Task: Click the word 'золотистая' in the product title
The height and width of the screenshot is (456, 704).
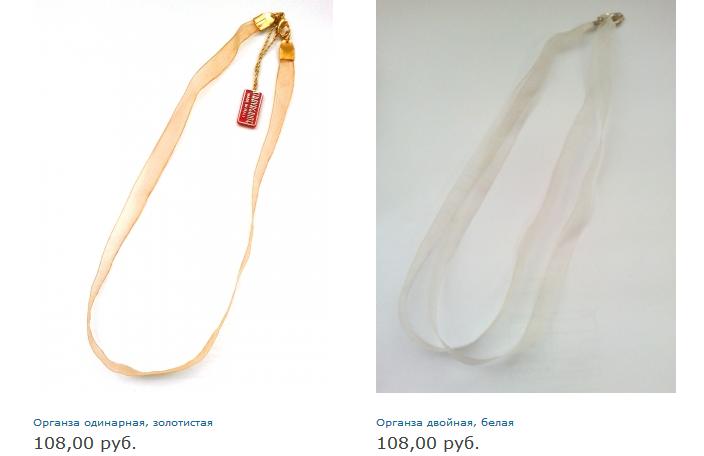Action: [183, 423]
